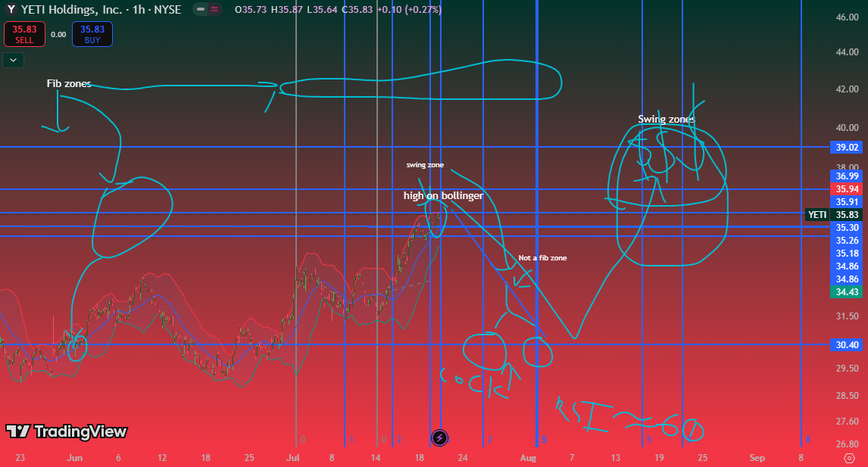Click the YETI symbol logo icon
The height and width of the screenshot is (467, 868).
point(11,9)
